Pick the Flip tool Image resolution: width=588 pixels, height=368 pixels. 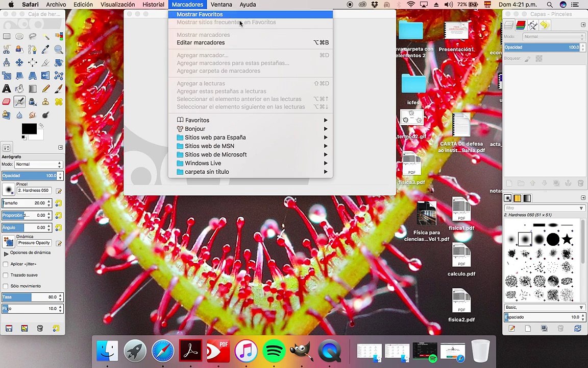[x=46, y=76]
